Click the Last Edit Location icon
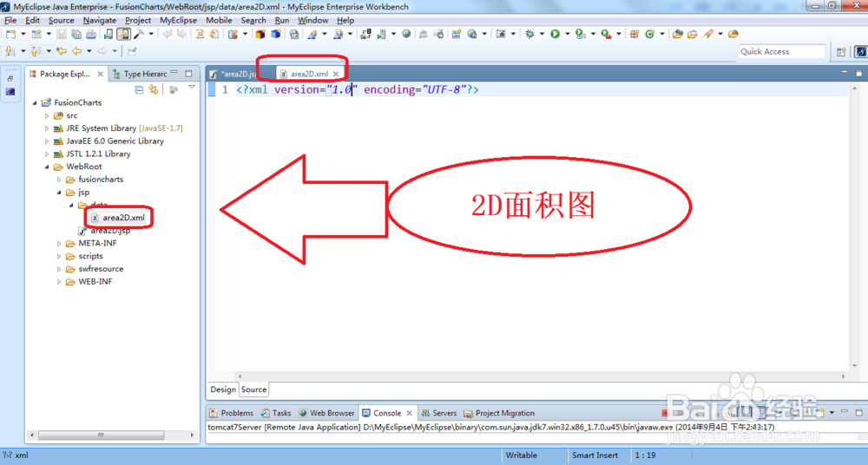Screen dimensions: 868x465 pos(62,51)
